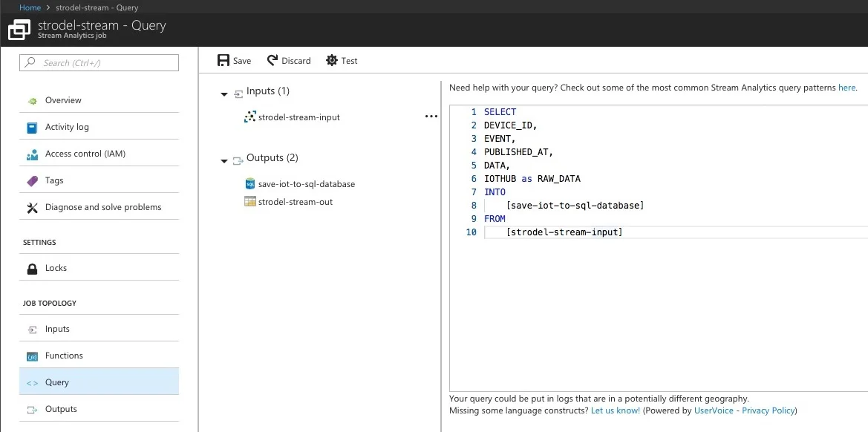
Task: Click the Test gear icon
Action: point(332,60)
